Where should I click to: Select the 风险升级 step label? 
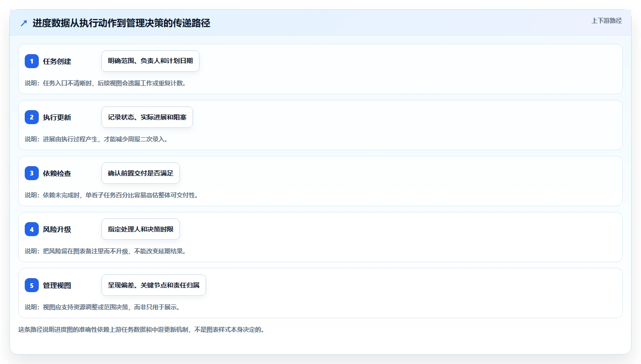click(57, 229)
